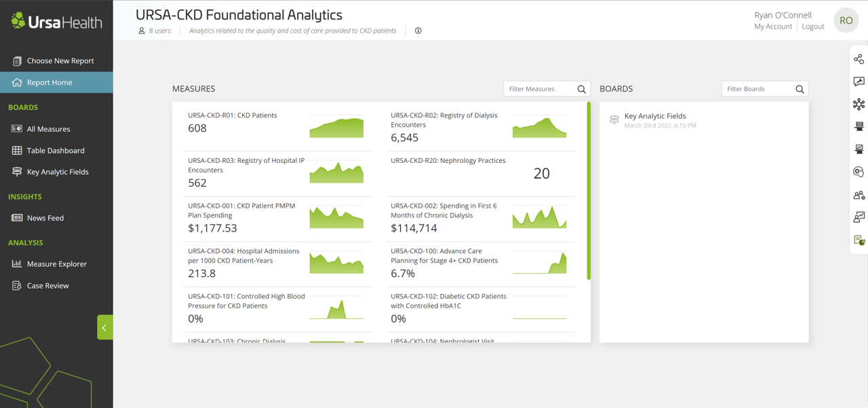The width and height of the screenshot is (868, 408).
Task: Open URSA-CKD-R20: Nephrology Practices measure
Action: pyautogui.click(x=481, y=172)
